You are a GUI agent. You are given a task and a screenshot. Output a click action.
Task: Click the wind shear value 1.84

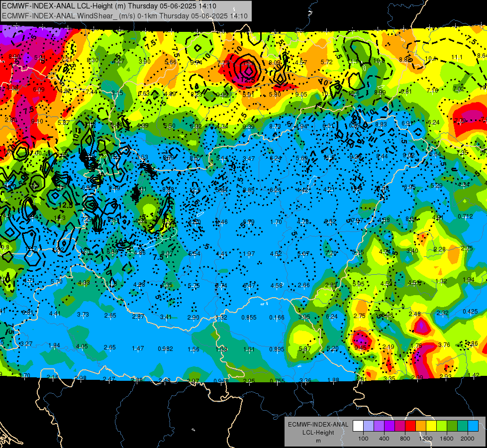(x=54, y=345)
